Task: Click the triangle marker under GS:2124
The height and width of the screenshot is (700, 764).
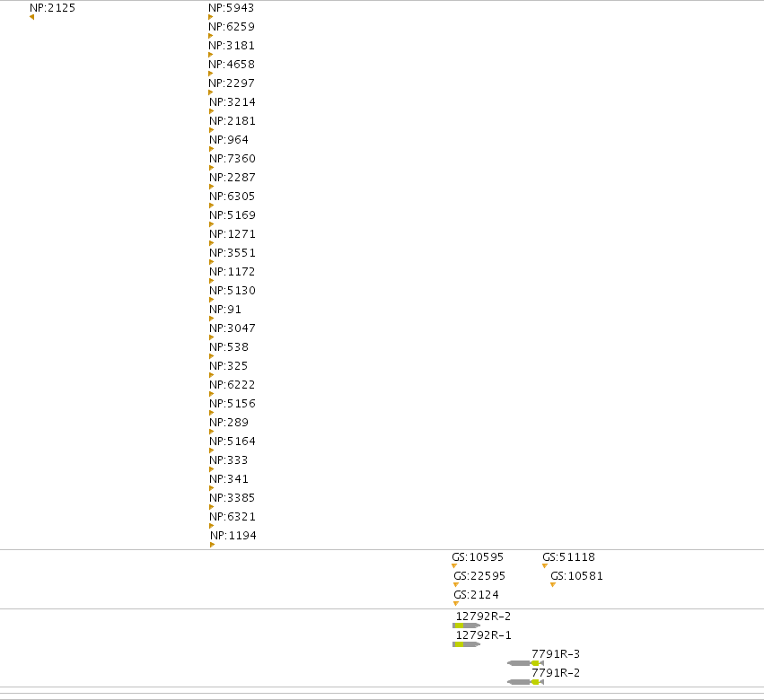Action: click(x=456, y=604)
